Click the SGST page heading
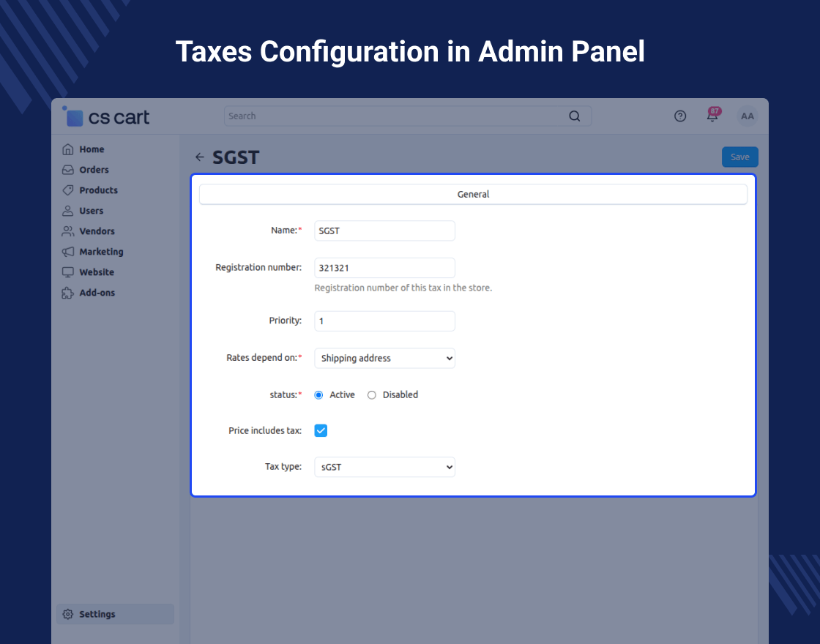The width and height of the screenshot is (820, 644). tap(236, 157)
